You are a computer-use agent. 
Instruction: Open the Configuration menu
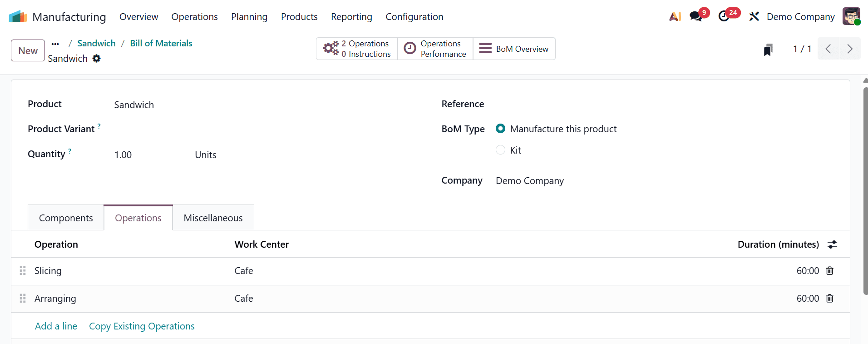[x=414, y=17]
